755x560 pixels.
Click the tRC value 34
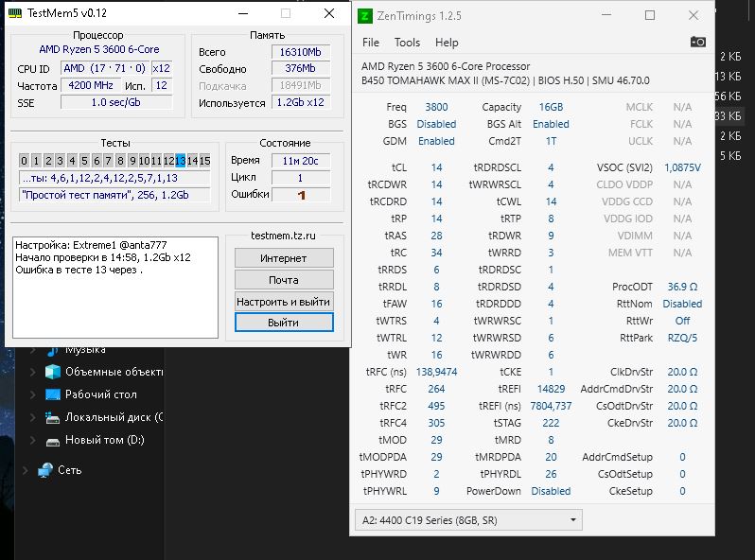pyautogui.click(x=436, y=253)
